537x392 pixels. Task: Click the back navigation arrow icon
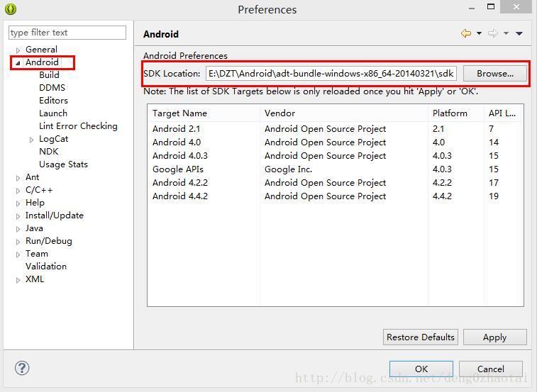pos(466,33)
